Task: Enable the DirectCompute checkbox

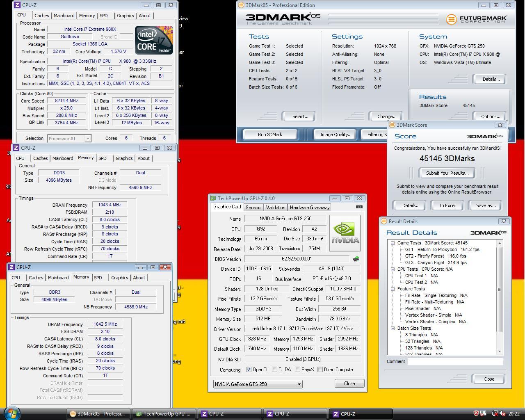Action: tap(320, 370)
